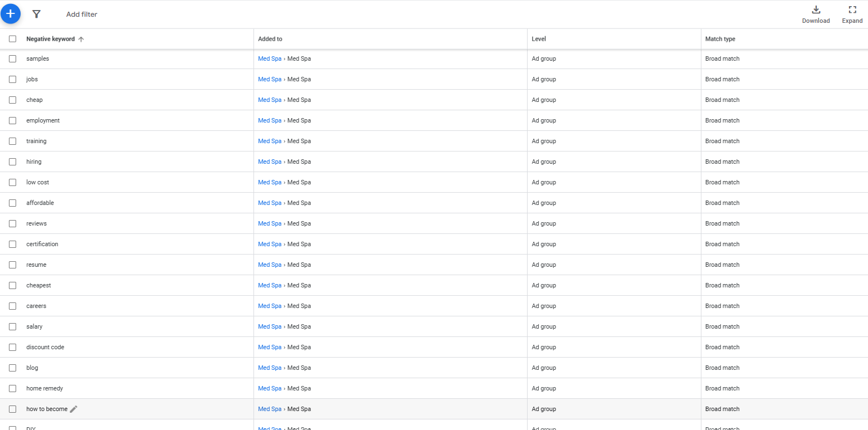Click the Add filter field
The height and width of the screenshot is (430, 868).
pyautogui.click(x=81, y=14)
